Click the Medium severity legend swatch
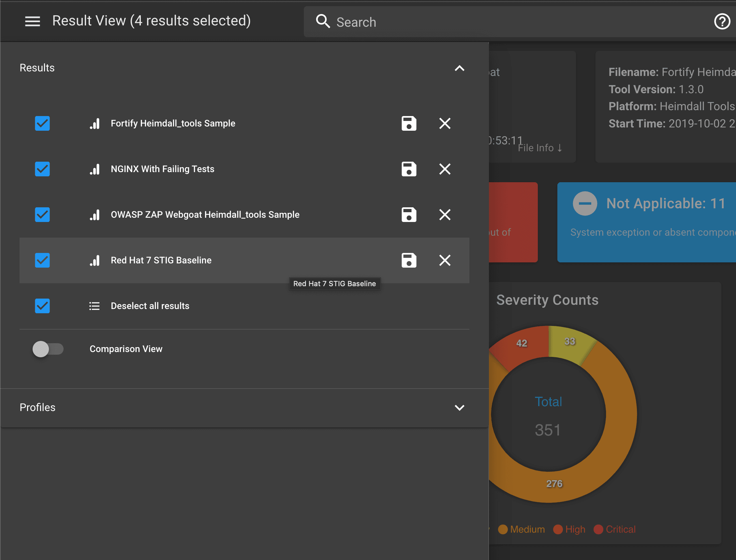The height and width of the screenshot is (560, 736). click(x=503, y=529)
